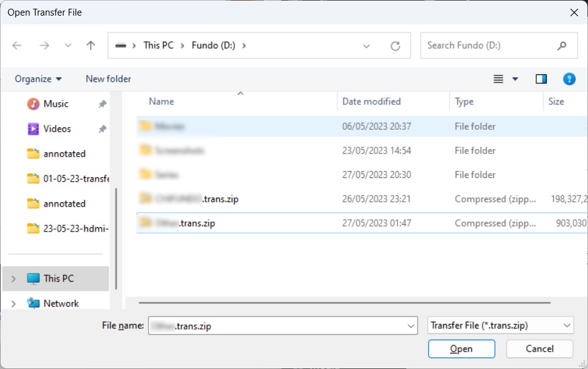Open the Transfer File type dropdown
The height and width of the screenshot is (369, 588).
coord(500,325)
